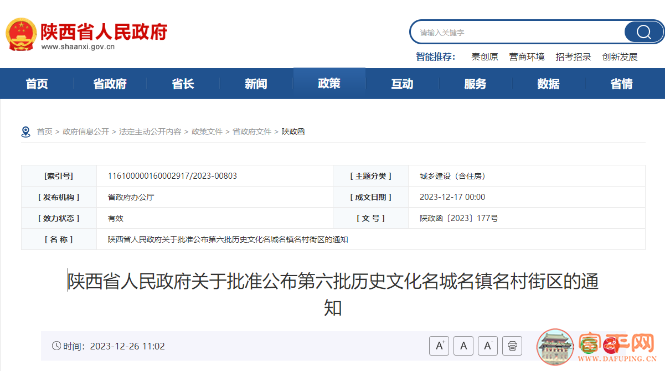
Task: Click the 招考招录 recommended link
Action: pos(573,57)
